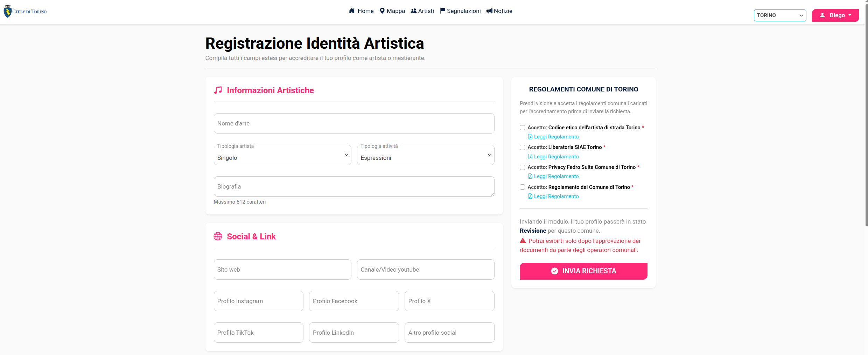Click PDF icon under Liberatoria SIAE Torino

(x=530, y=157)
